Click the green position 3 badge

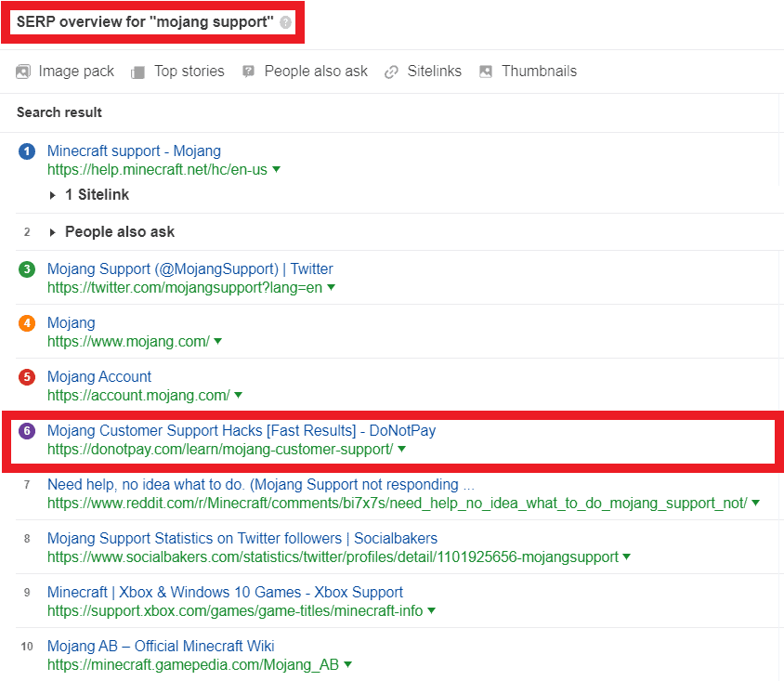point(27,269)
